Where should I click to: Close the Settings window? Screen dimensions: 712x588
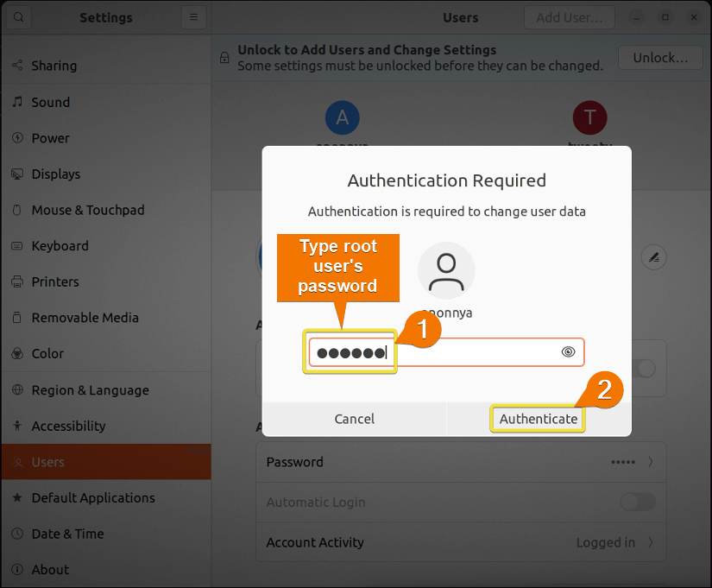pyautogui.click(x=694, y=17)
